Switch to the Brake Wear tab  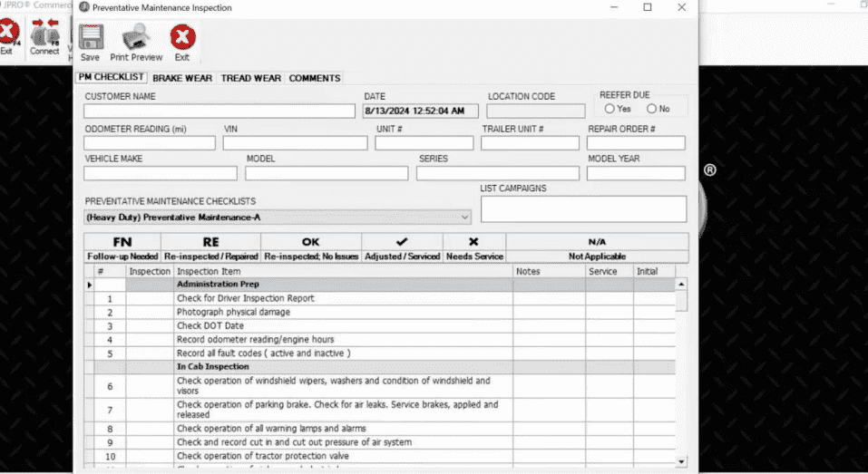point(182,78)
